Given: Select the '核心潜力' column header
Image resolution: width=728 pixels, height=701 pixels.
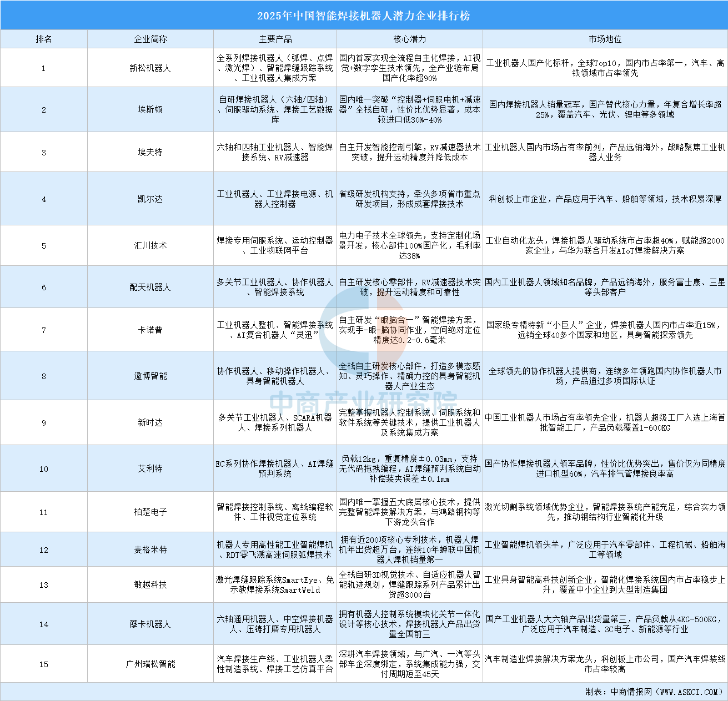Looking at the screenshot, I should (410, 39).
